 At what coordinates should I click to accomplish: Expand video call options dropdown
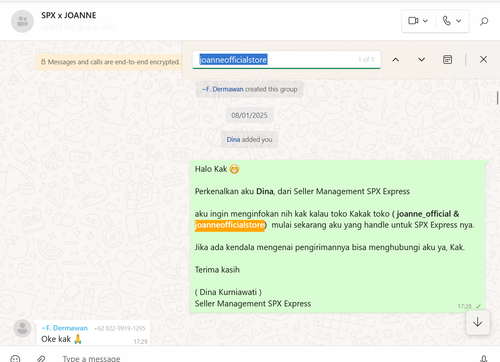425,21
